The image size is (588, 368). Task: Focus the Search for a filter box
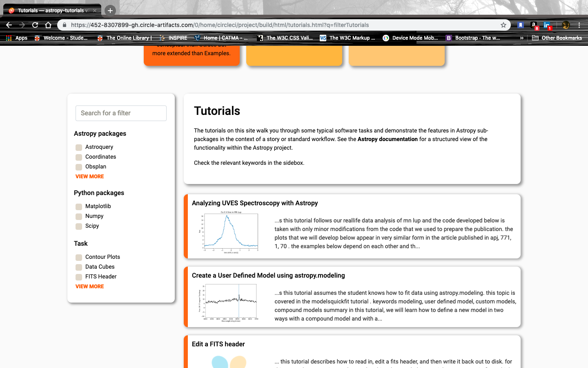tap(121, 113)
